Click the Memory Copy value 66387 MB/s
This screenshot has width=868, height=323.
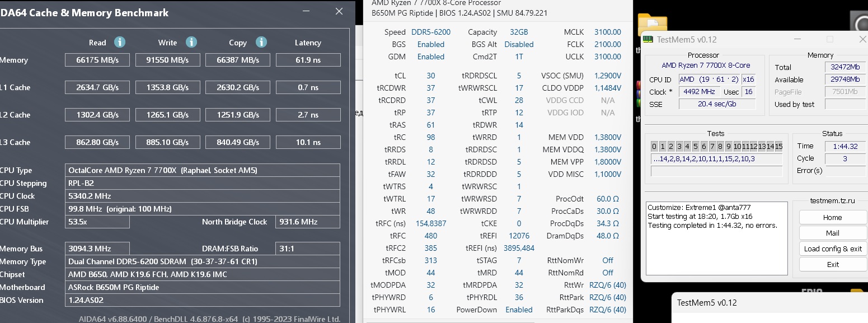coord(238,60)
